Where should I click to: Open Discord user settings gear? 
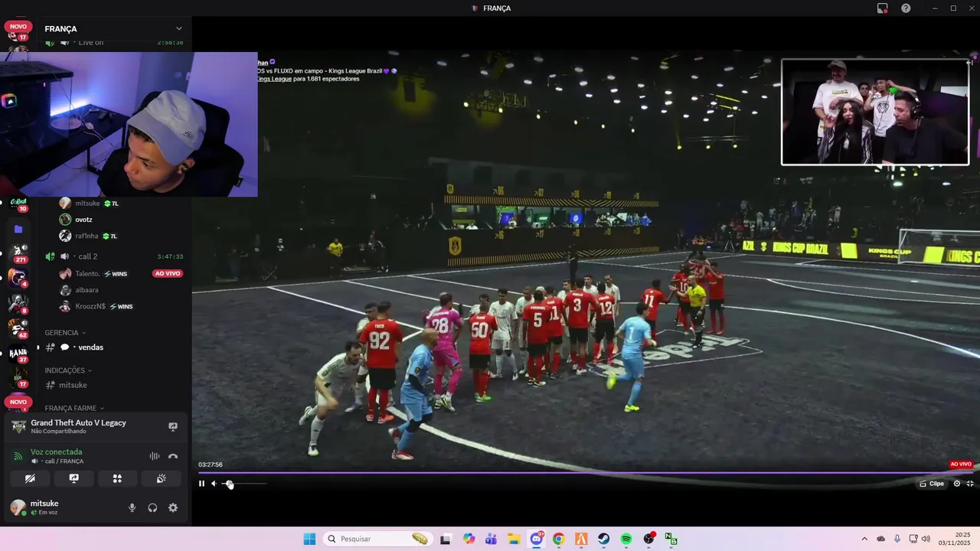click(173, 507)
